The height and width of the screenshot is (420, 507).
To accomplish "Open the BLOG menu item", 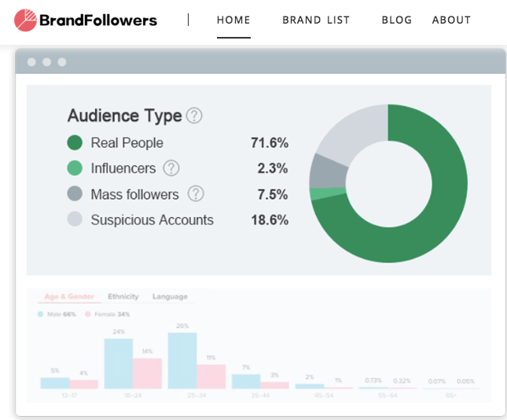I will (x=397, y=20).
